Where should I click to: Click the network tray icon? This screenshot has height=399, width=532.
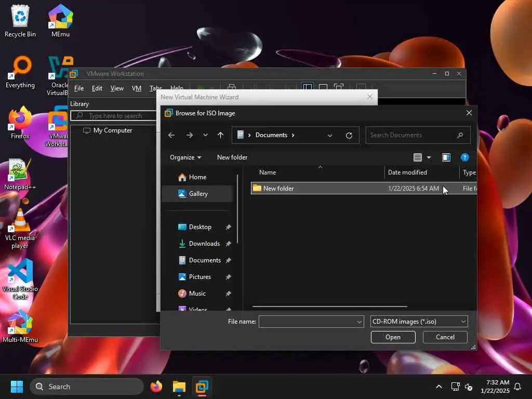[455, 387]
